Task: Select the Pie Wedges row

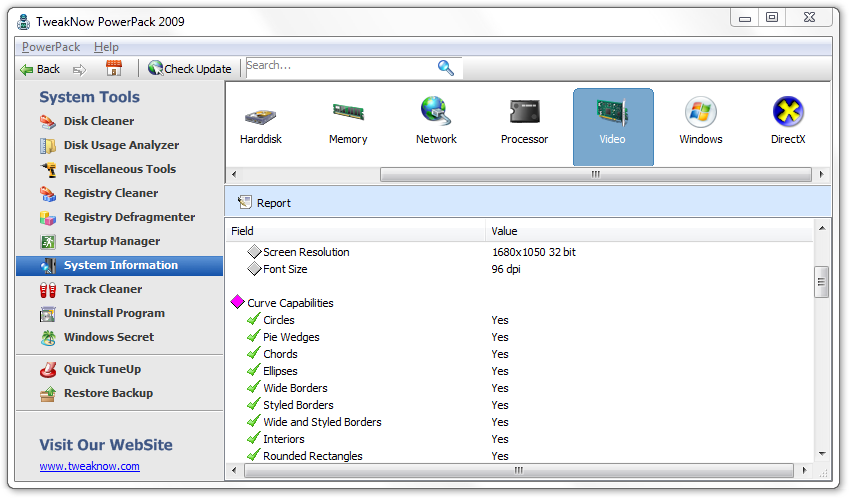Action: pyautogui.click(x=520, y=337)
